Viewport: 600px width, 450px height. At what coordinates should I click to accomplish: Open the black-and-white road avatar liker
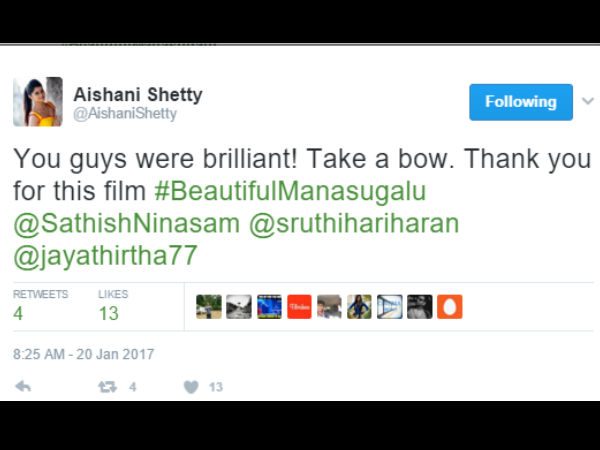tap(239, 307)
